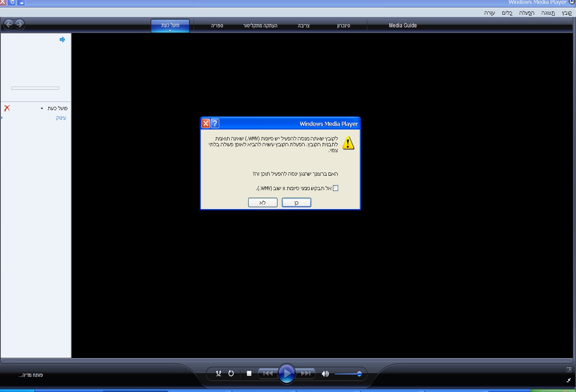Check the אל תבקש ממני checkbox
The height and width of the screenshot is (392, 576).
tap(335, 188)
